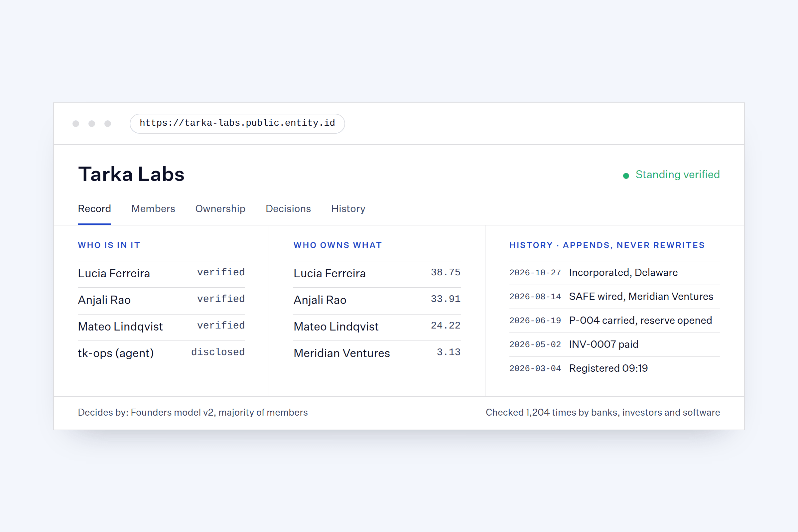
Task: Click the 2026-06-19 date
Action: (535, 321)
